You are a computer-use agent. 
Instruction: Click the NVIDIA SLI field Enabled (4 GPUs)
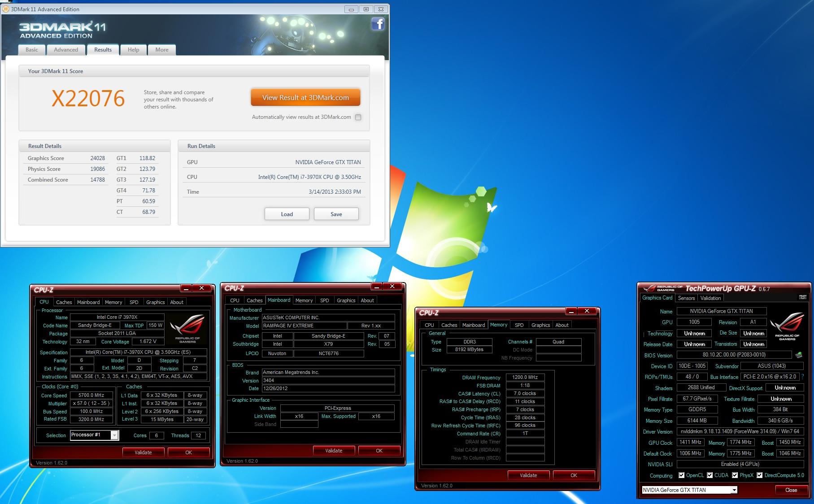(x=740, y=464)
